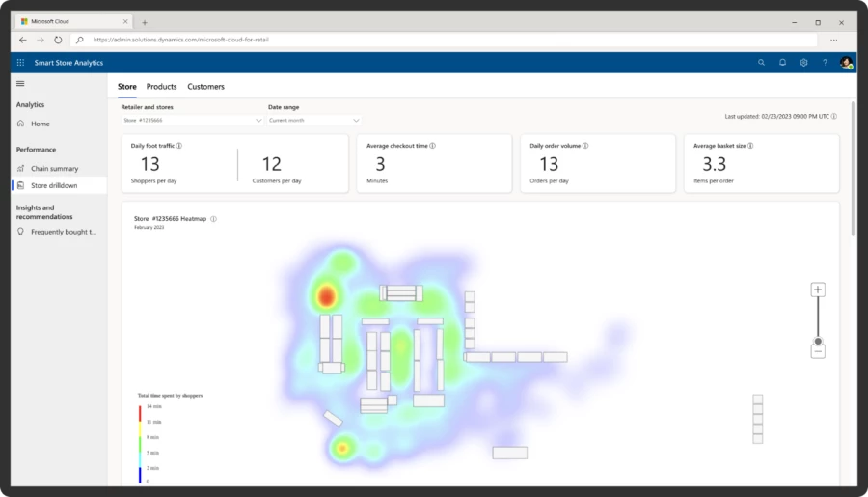Switch to the Customers tab
868x497 pixels.
click(x=205, y=87)
